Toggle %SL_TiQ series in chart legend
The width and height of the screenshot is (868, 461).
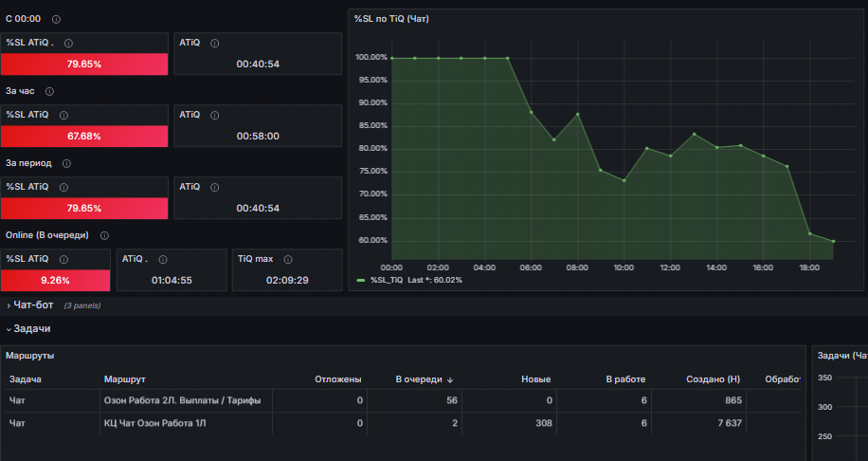[x=387, y=281]
